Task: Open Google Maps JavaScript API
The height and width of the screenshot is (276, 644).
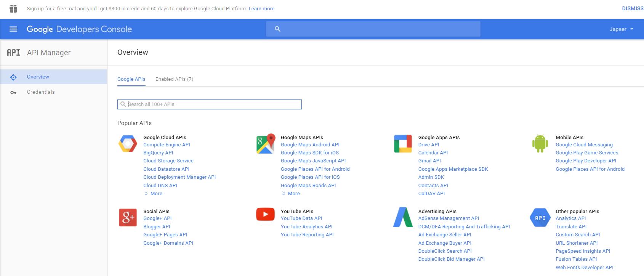Action: tap(313, 161)
